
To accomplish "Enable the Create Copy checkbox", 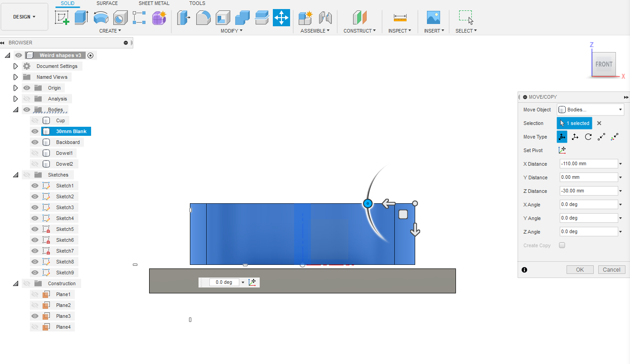I will [x=562, y=245].
